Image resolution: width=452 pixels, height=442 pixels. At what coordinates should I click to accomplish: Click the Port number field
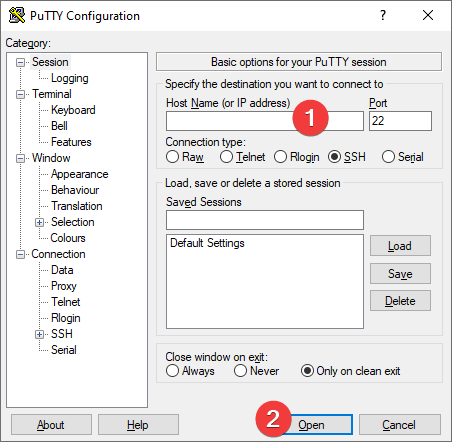(x=400, y=121)
